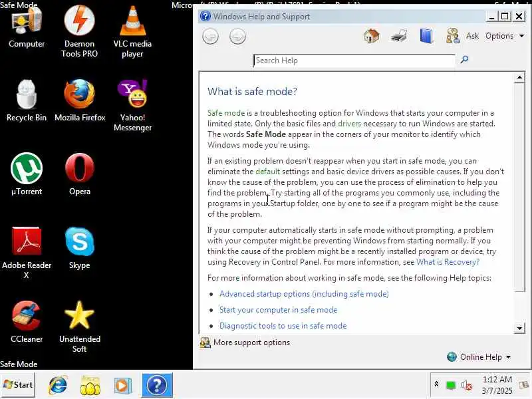This screenshot has height=399, width=532.
Task: Open Diagnostic tools to use in safe mode link
Action: pos(283,326)
